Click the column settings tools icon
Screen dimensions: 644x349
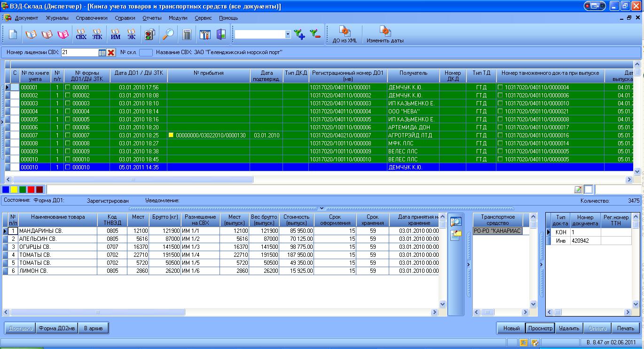click(205, 34)
